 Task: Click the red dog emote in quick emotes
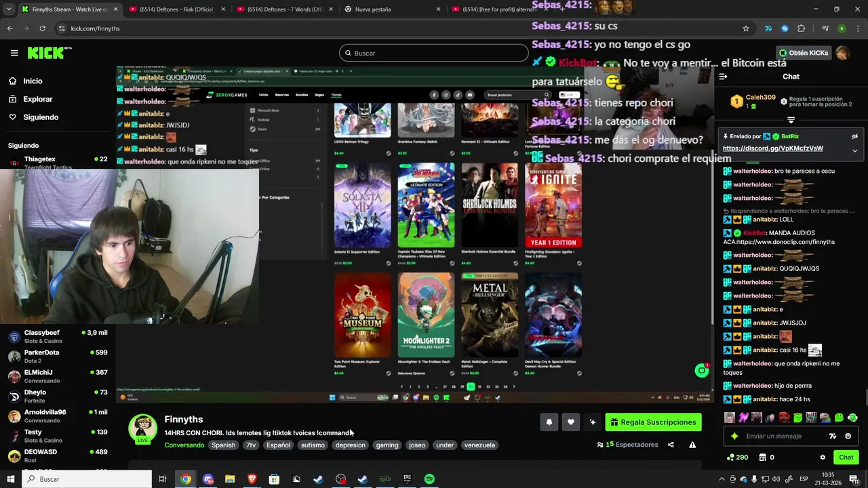point(784,418)
